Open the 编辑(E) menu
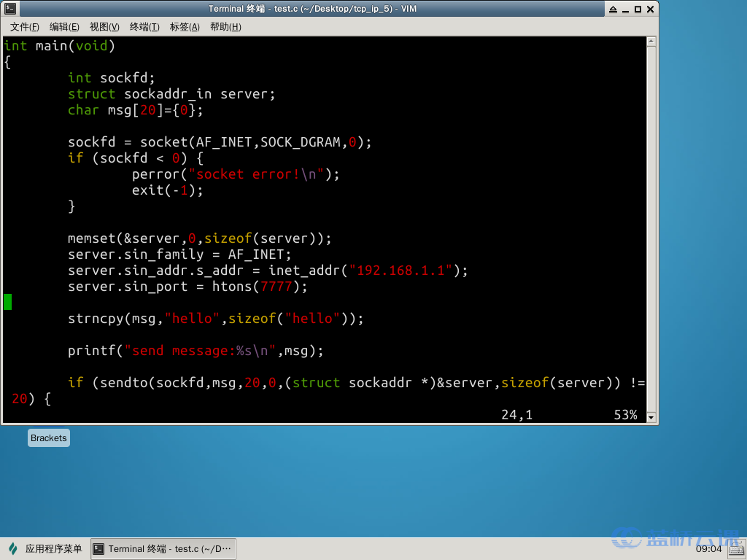This screenshot has height=560, width=747. 64,27
